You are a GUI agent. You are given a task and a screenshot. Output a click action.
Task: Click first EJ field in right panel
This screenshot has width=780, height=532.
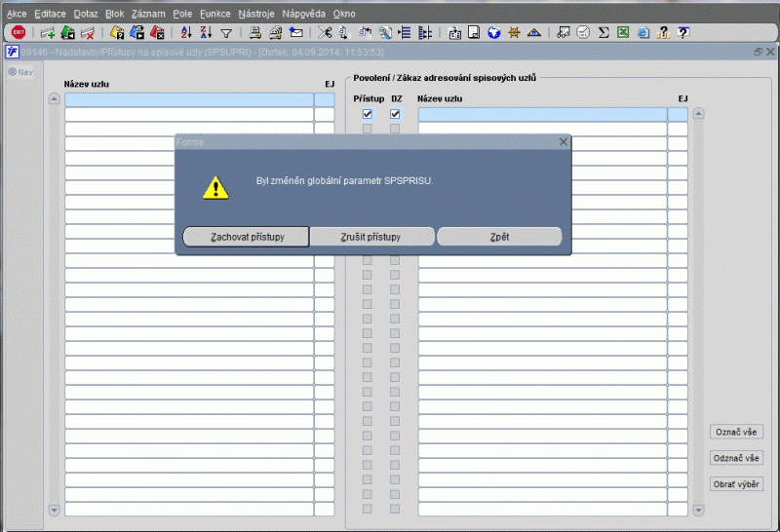pyautogui.click(x=678, y=114)
